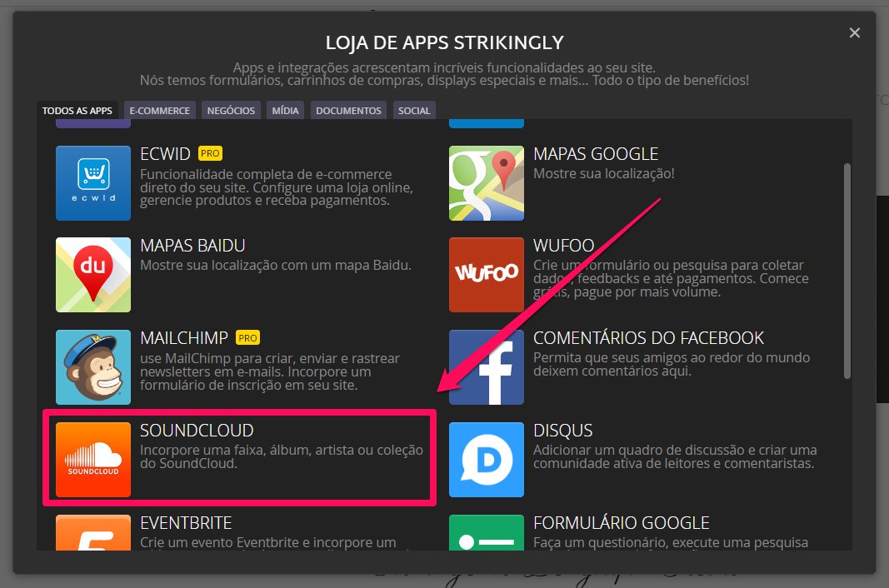Select the COMENTÁRIOS DO FACEBOOK title
889x588 pixels.
(648, 338)
